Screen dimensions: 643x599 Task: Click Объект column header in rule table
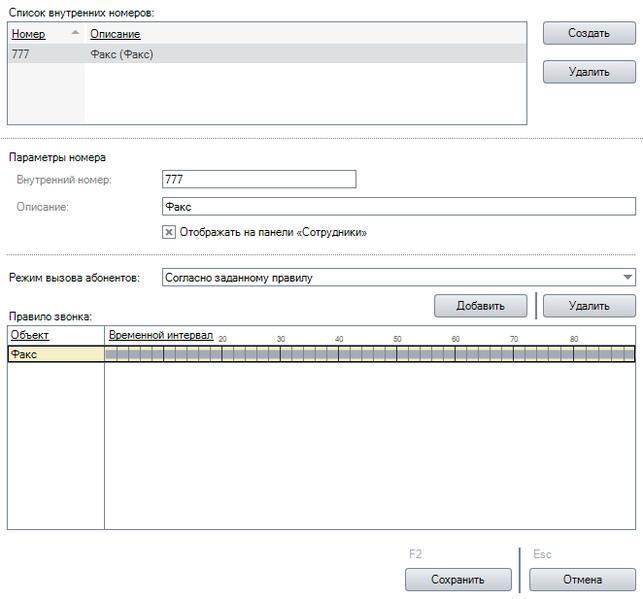pyautogui.click(x=30, y=335)
